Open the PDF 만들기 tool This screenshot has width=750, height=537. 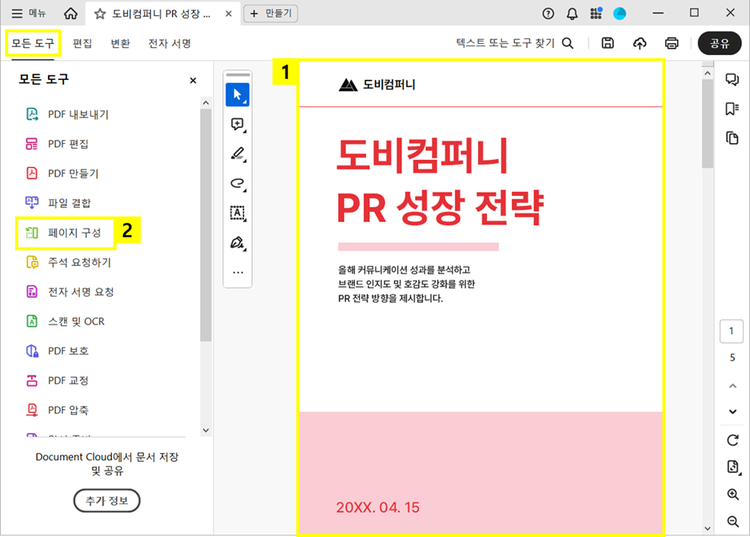(62, 174)
